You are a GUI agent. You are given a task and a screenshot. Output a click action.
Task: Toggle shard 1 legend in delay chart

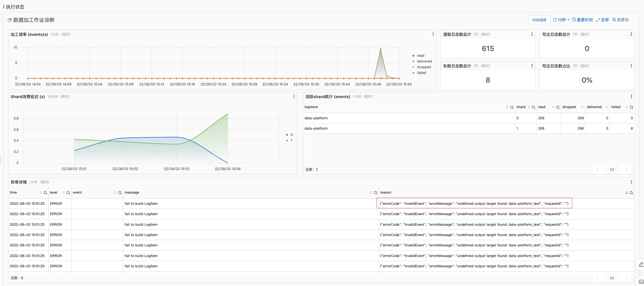coord(289,141)
